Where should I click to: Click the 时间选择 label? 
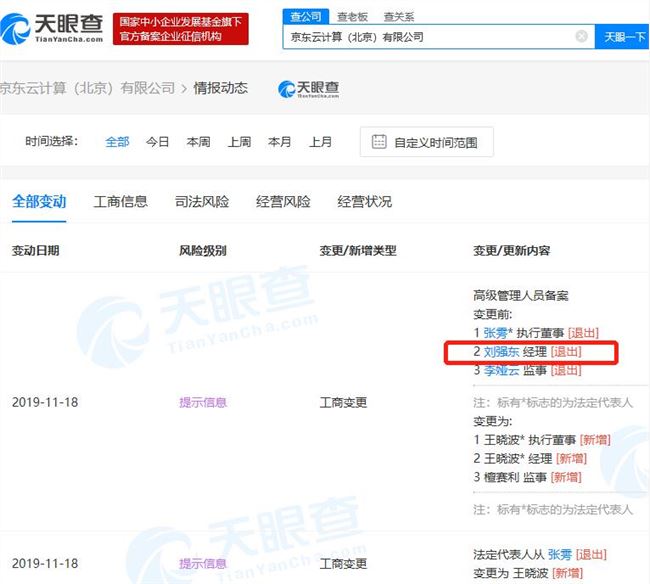coord(51,141)
